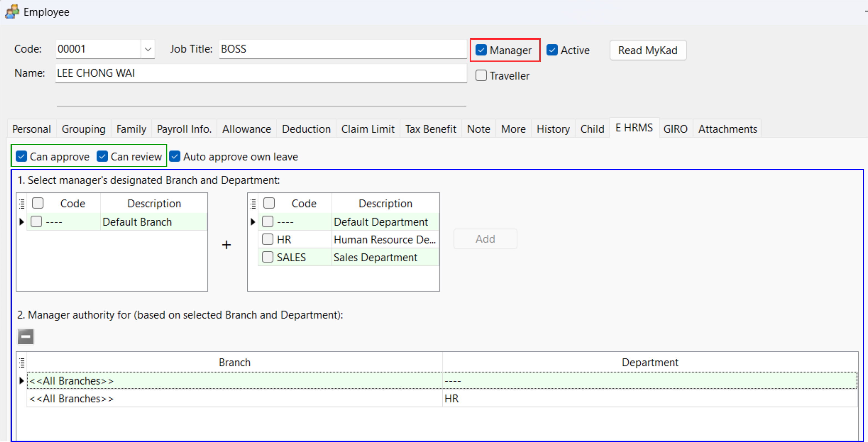The image size is (868, 442).
Task: Click the grid header icon on the Branch list
Action: coord(22,203)
